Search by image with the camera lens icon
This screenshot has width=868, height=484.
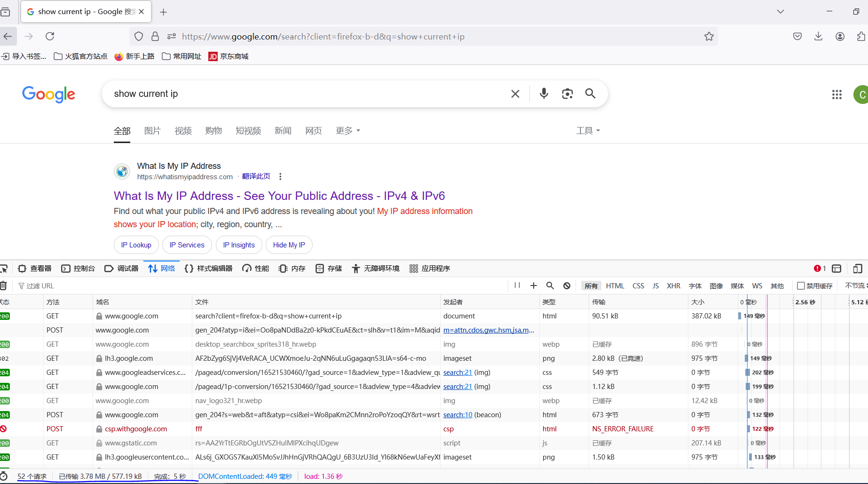click(x=568, y=94)
